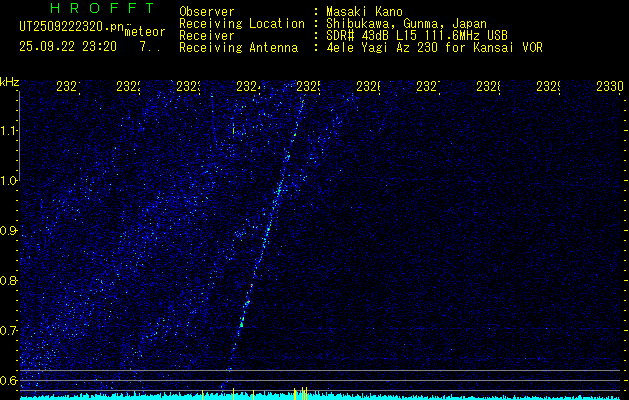The image size is (629, 400).
Task: Click the bright diagonal meteor echo trace
Action: (263, 245)
